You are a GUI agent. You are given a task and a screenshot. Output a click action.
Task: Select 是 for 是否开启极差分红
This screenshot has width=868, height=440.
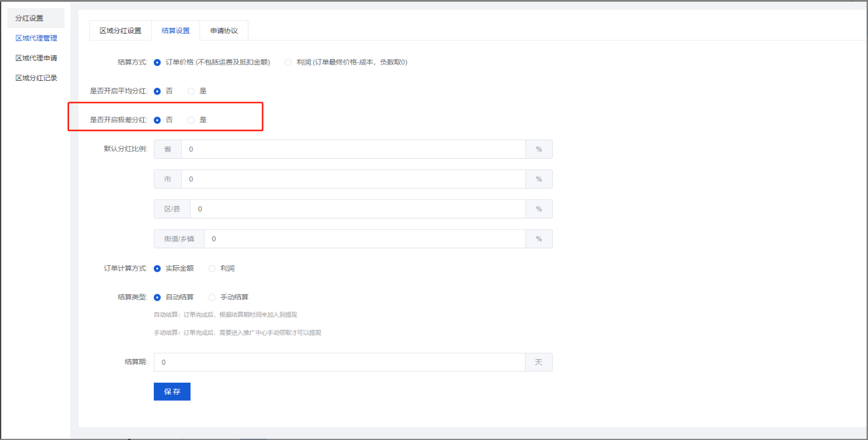coord(192,119)
